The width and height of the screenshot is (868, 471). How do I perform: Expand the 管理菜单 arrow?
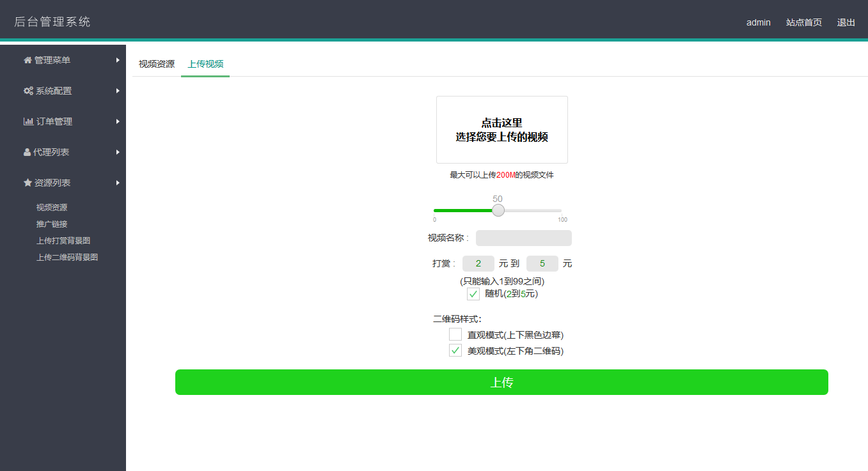click(118, 60)
